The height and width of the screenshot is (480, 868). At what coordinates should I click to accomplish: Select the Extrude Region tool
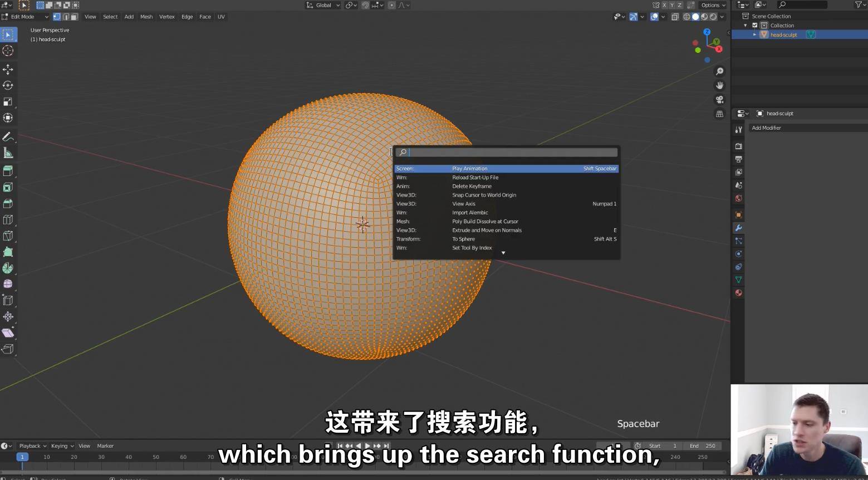tap(8, 171)
